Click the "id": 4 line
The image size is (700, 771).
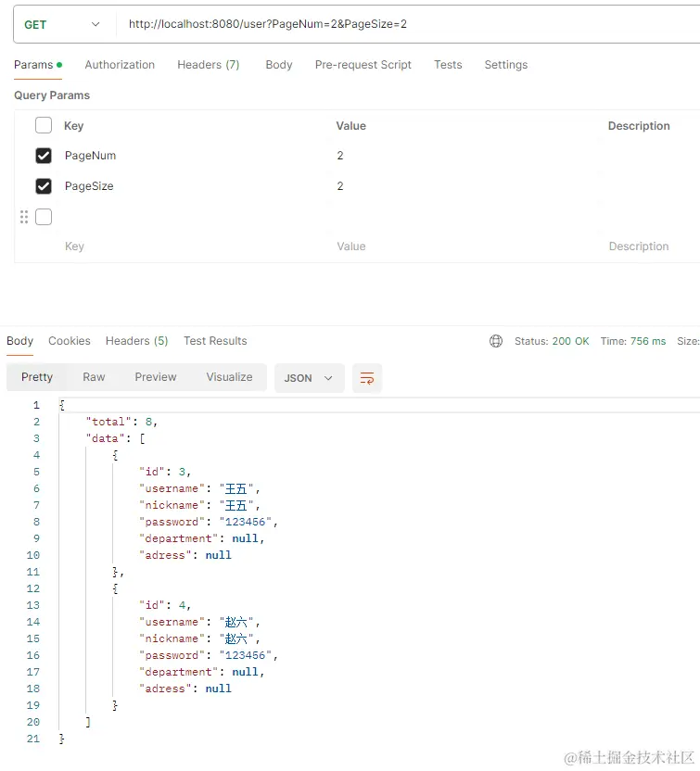click(165, 605)
